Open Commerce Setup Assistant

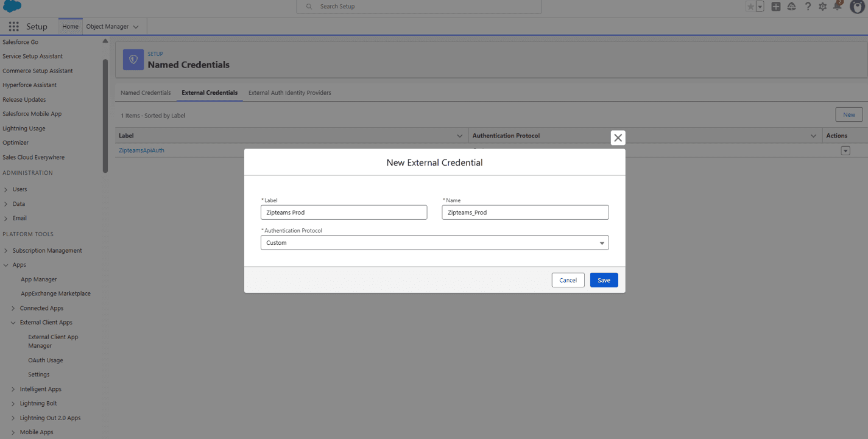[38, 71]
